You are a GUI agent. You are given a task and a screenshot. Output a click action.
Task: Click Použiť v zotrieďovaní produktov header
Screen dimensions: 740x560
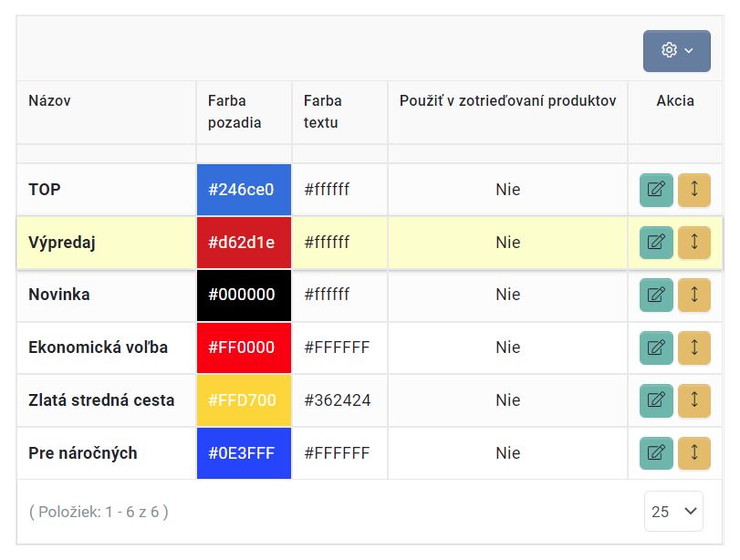(x=507, y=101)
